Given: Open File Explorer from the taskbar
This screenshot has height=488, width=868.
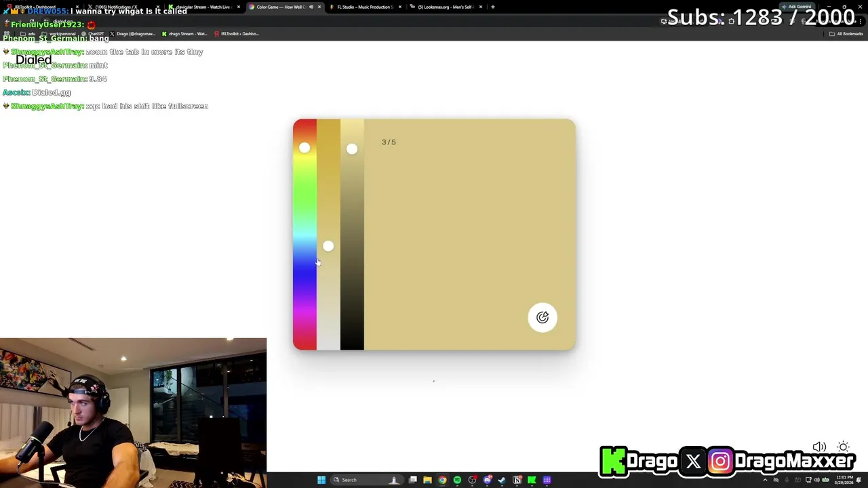Looking at the screenshot, I should tap(427, 480).
